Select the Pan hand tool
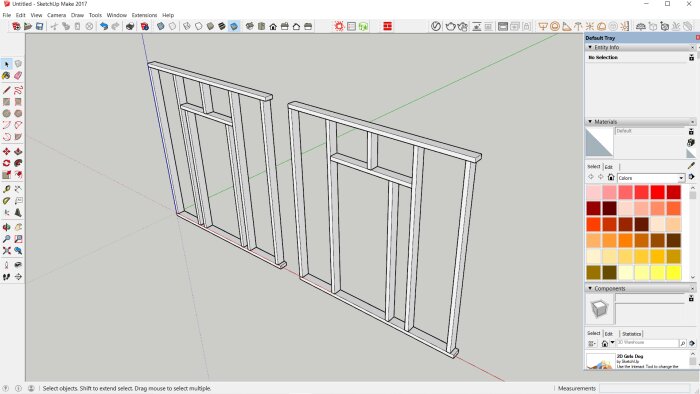Image resolution: width=700 pixels, height=394 pixels. pos(18,228)
